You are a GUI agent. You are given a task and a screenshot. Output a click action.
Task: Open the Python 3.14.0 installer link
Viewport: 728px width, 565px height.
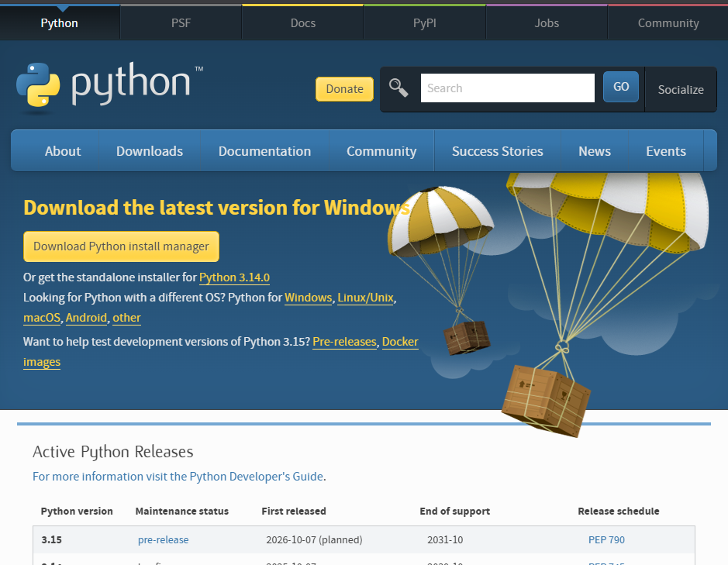click(234, 277)
